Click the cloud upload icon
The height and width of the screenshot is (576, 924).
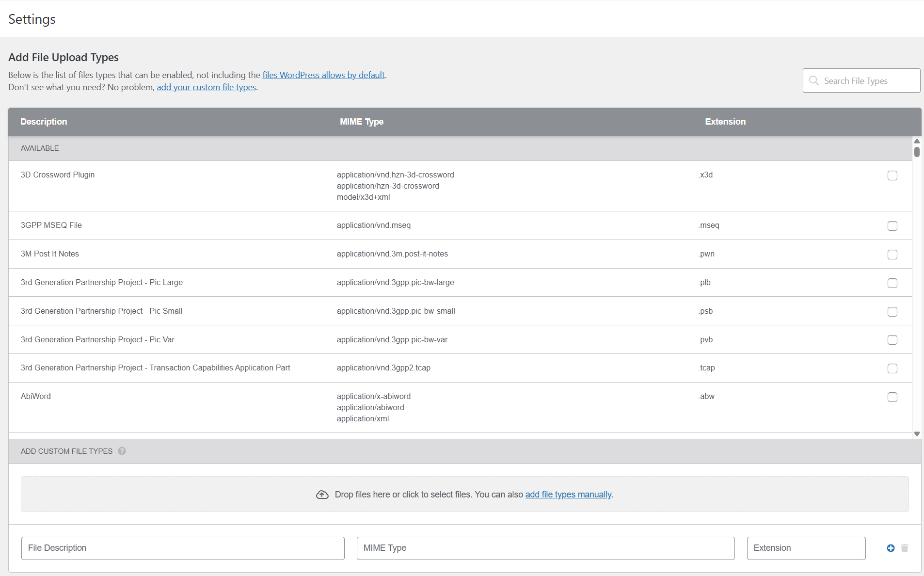(x=322, y=495)
